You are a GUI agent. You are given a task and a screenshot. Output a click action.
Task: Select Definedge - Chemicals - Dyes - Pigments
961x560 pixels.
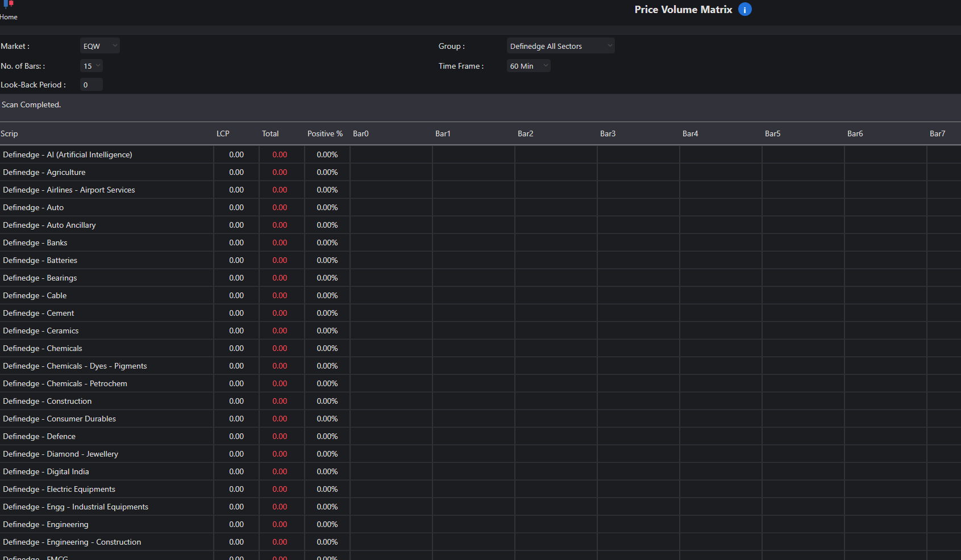tap(75, 366)
